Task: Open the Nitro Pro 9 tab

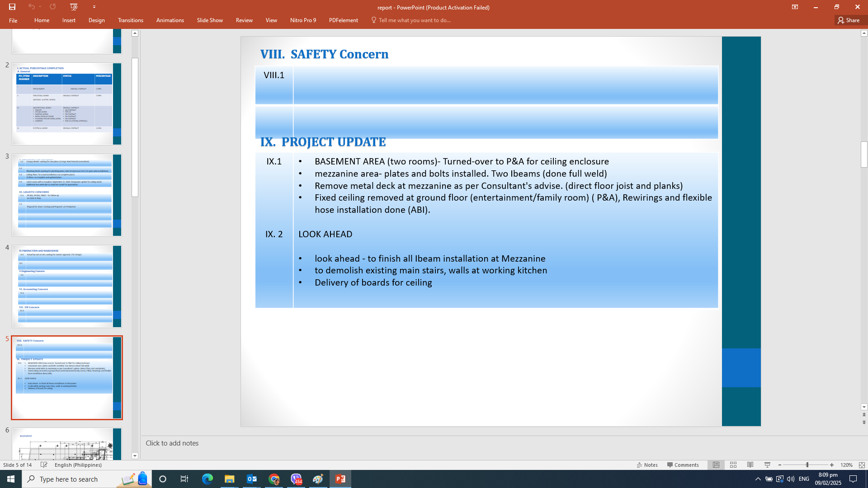Action: pyautogui.click(x=303, y=20)
